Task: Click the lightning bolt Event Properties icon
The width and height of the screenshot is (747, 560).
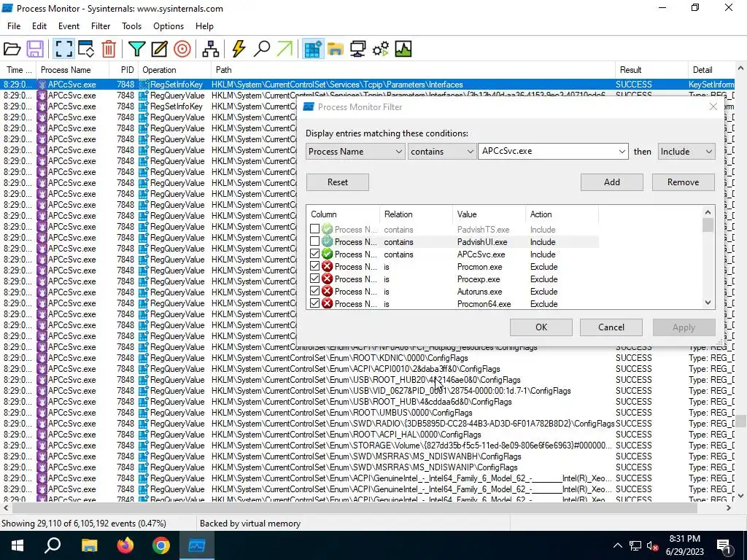Action: click(x=239, y=49)
